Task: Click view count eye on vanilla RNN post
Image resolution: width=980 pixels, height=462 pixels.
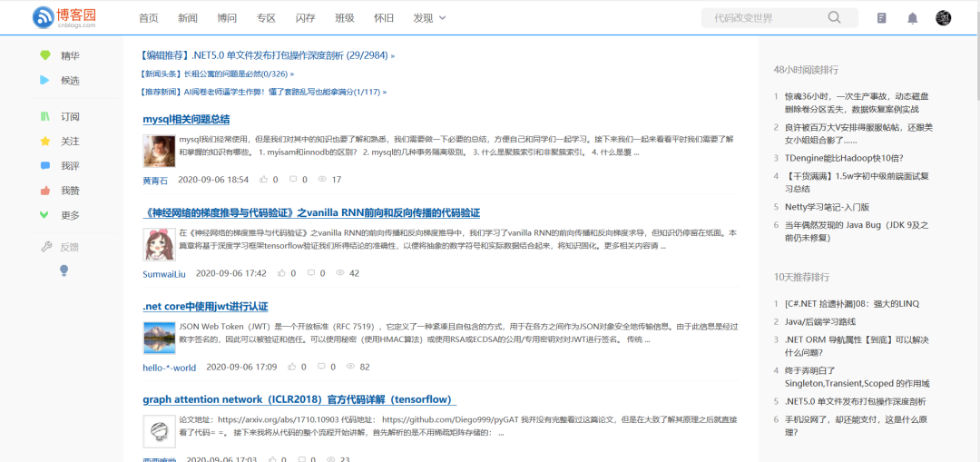Action: [x=340, y=273]
